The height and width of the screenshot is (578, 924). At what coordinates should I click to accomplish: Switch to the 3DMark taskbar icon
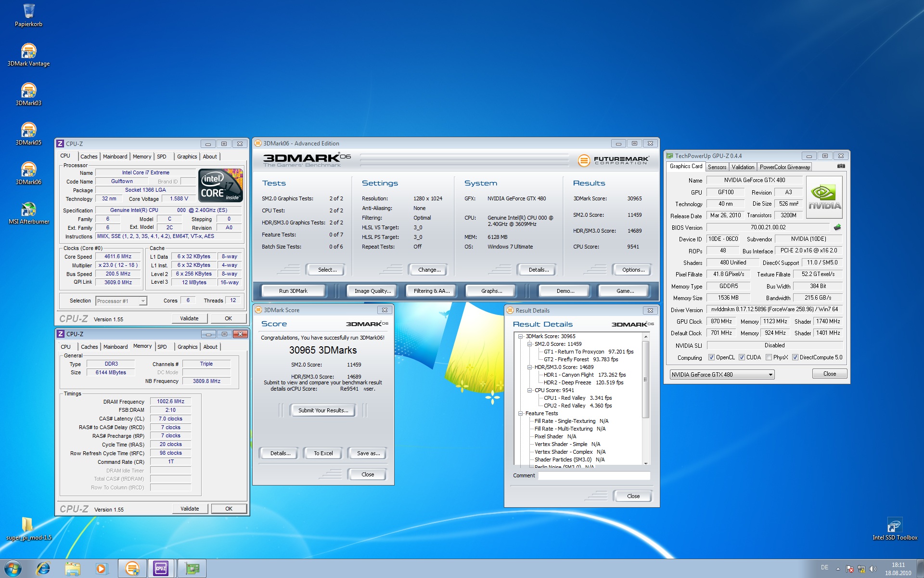(132, 568)
